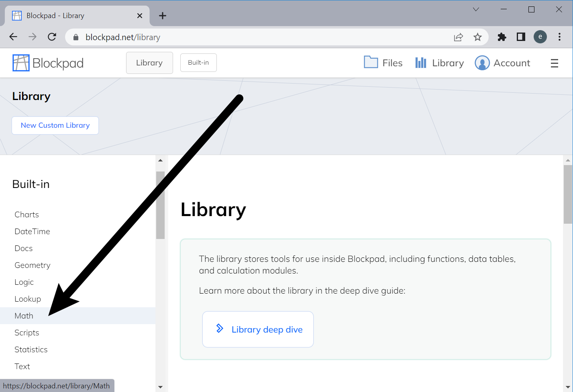Minimize the browser window
Image resolution: width=573 pixels, height=392 pixels.
tap(504, 9)
